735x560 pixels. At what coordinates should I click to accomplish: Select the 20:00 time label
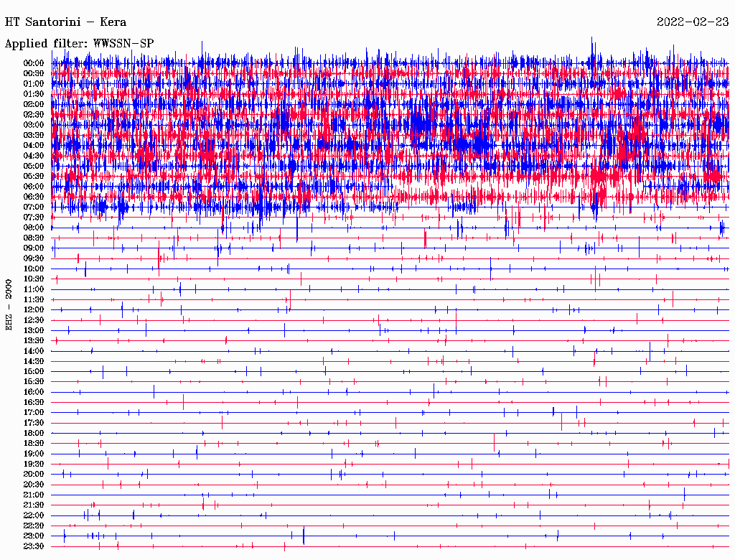coord(34,475)
